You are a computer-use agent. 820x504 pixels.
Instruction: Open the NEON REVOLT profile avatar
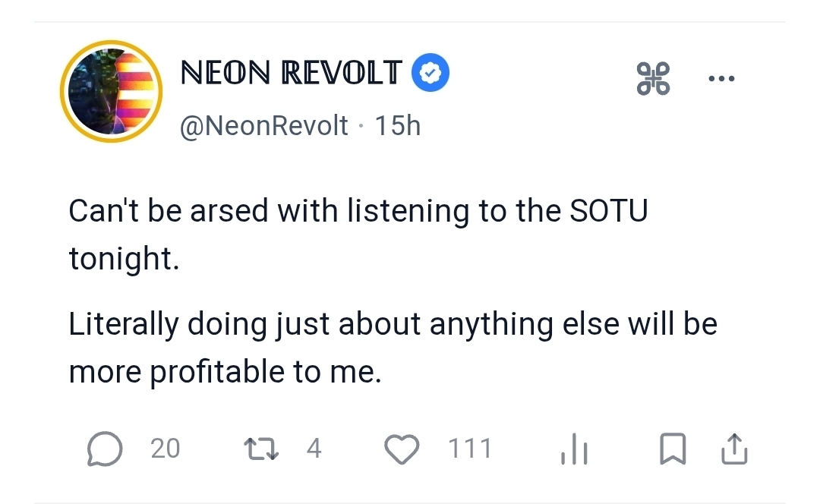click(111, 93)
